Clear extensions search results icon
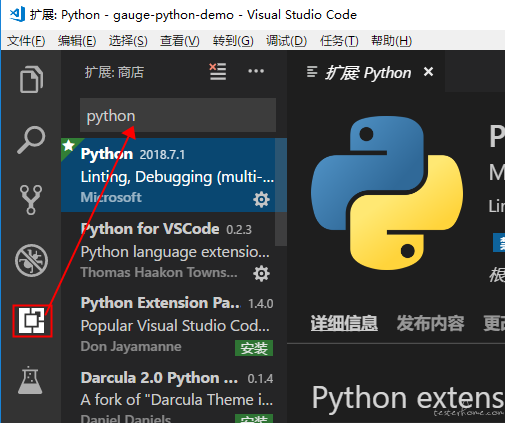505x423 pixels. (218, 71)
